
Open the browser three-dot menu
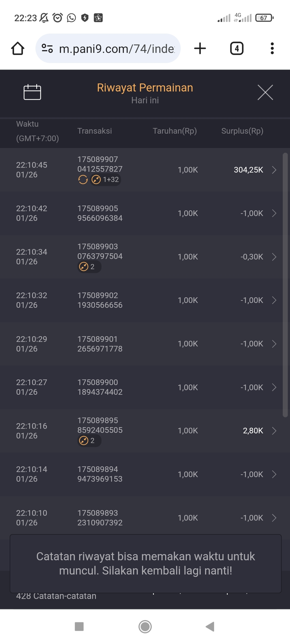(x=272, y=49)
